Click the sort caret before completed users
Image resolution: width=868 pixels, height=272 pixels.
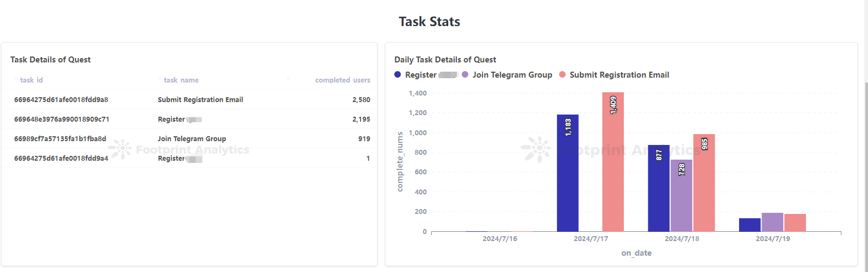coord(289,79)
